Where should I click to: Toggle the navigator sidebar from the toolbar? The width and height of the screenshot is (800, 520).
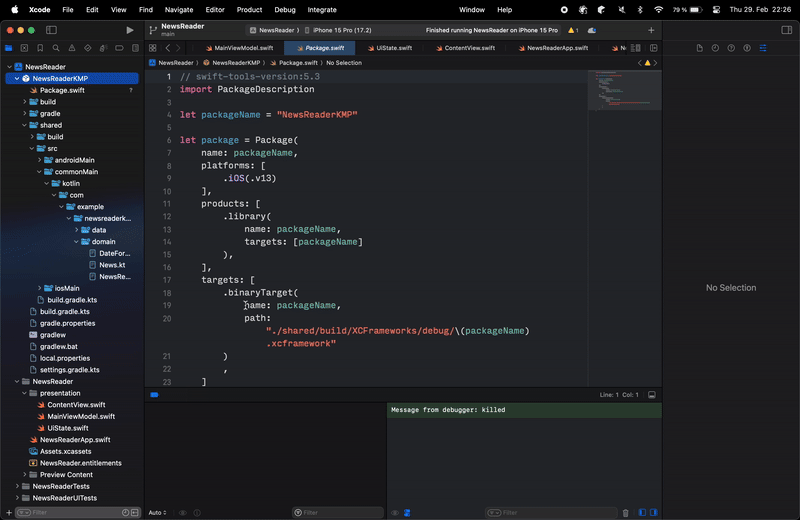click(52, 30)
